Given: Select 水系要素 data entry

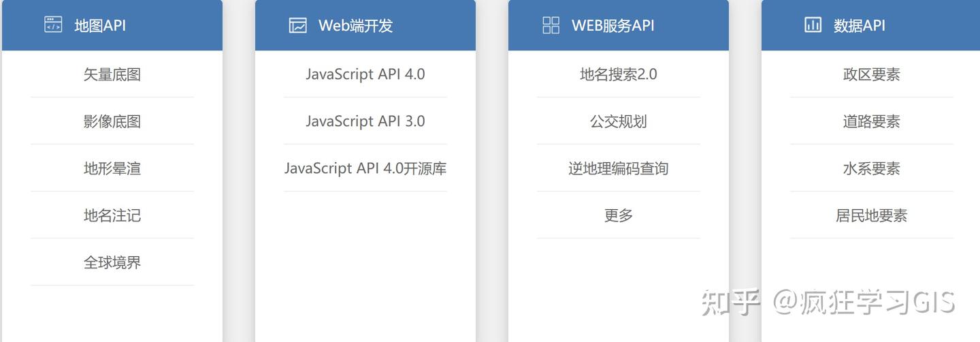Looking at the screenshot, I should pos(872,168).
